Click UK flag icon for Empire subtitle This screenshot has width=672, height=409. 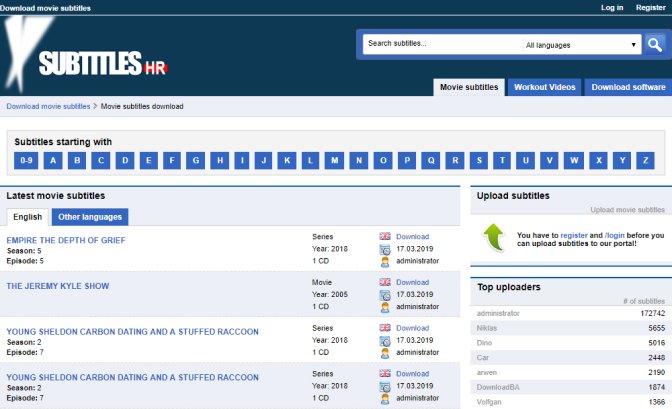point(385,236)
